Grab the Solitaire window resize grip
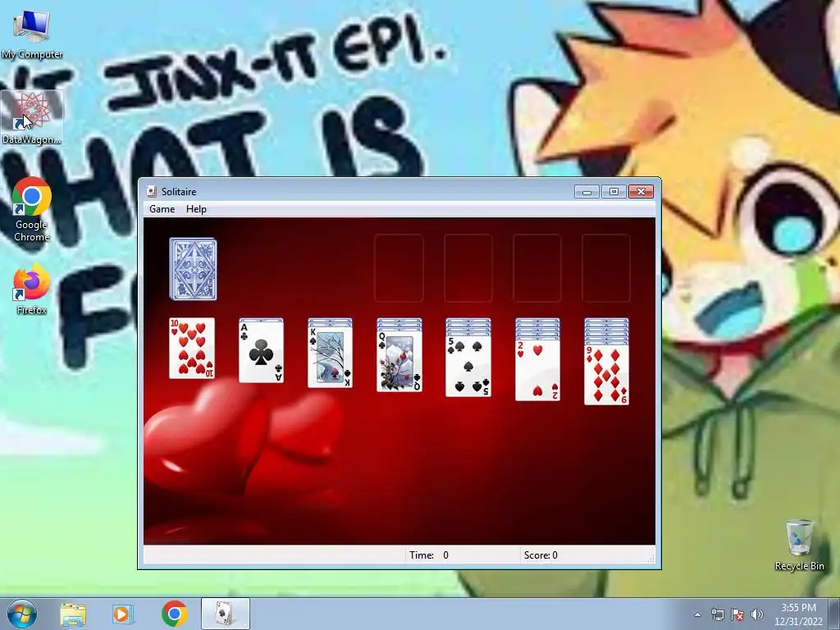The image size is (840, 630). tap(651, 559)
